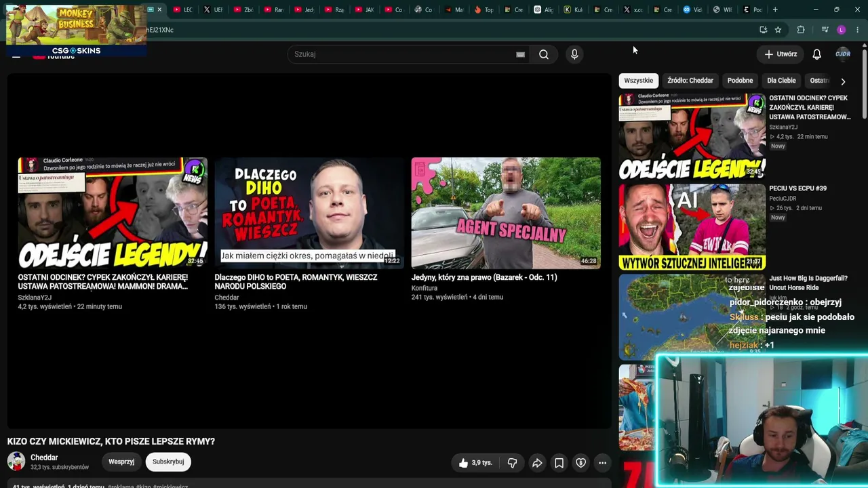Select the Dla Ciebie filter chip

click(781, 81)
